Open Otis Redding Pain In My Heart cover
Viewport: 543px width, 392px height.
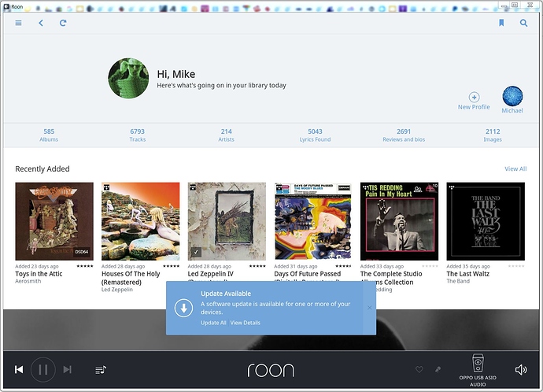(x=399, y=221)
